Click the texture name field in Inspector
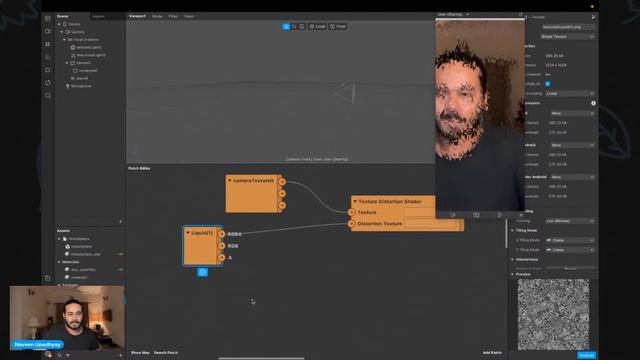Image resolution: width=640 pixels, height=360 pixels. (x=568, y=27)
